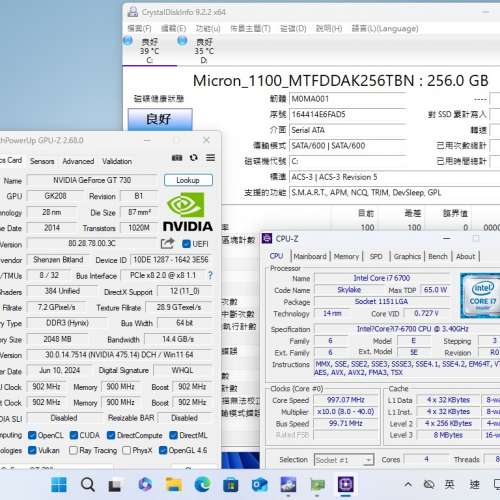
Task: Open Microsoft Store from the taskbar
Action: pyautogui.click(x=231, y=485)
